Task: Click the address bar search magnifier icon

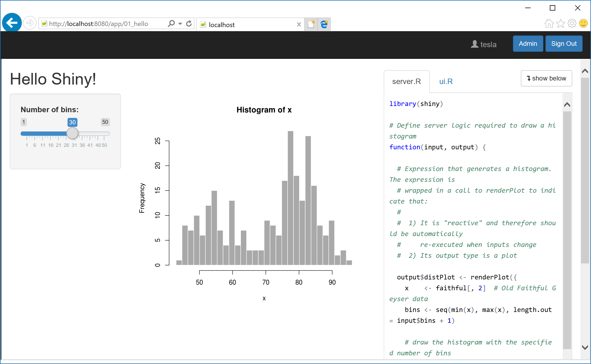Action: coord(171,24)
